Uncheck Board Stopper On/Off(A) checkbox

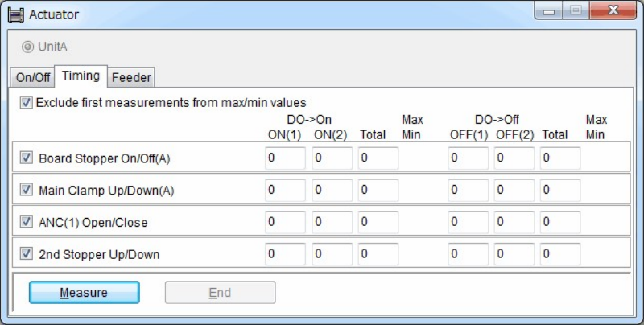tap(27, 158)
